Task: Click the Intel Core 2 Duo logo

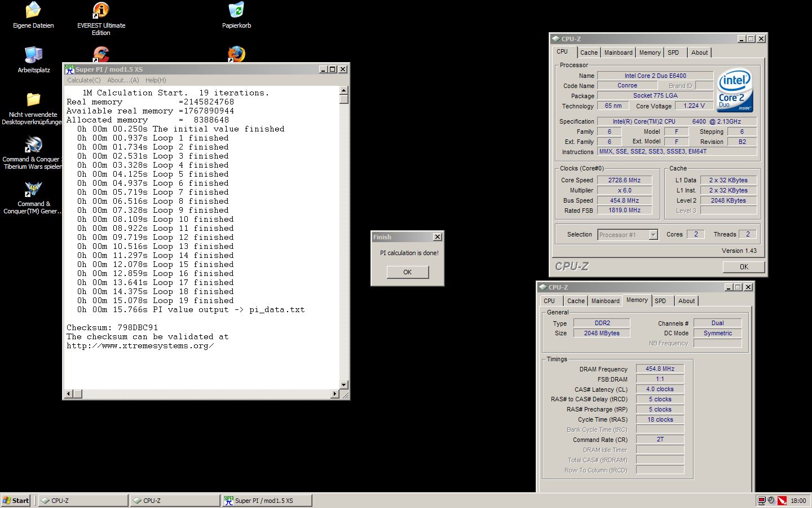Action: [735, 90]
